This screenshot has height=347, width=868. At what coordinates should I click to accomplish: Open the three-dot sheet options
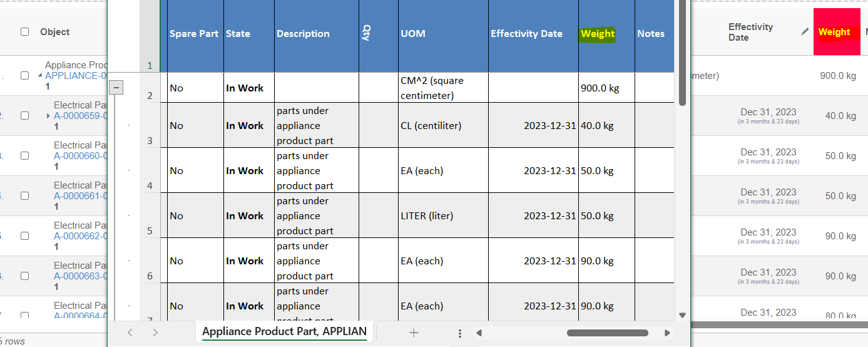pos(460,333)
